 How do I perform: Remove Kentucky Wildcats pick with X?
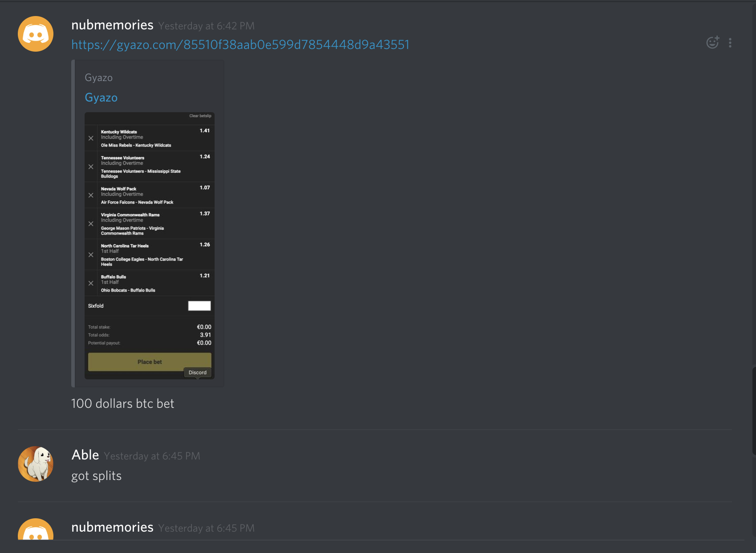tap(91, 138)
